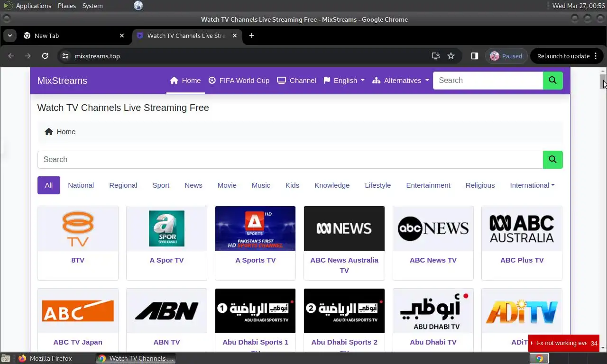Click the ADiTV channel logo
Viewport: 607px width, 364px height.
tap(522, 311)
